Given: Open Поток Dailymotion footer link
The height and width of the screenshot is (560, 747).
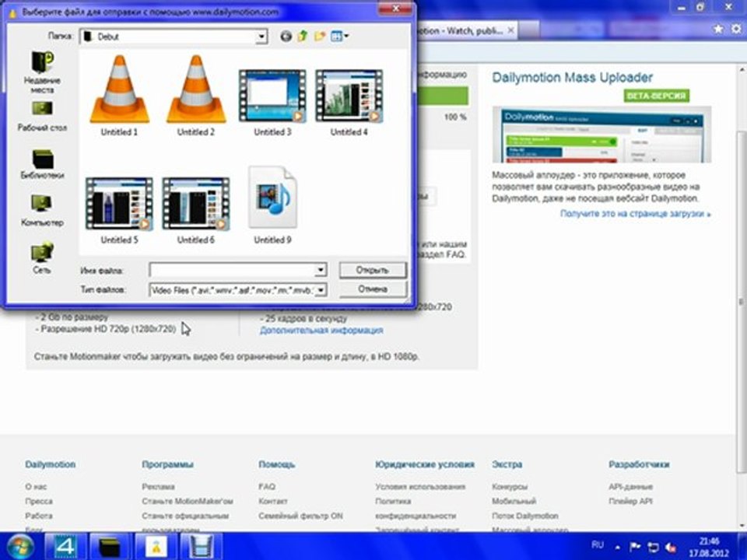Looking at the screenshot, I should (525, 516).
